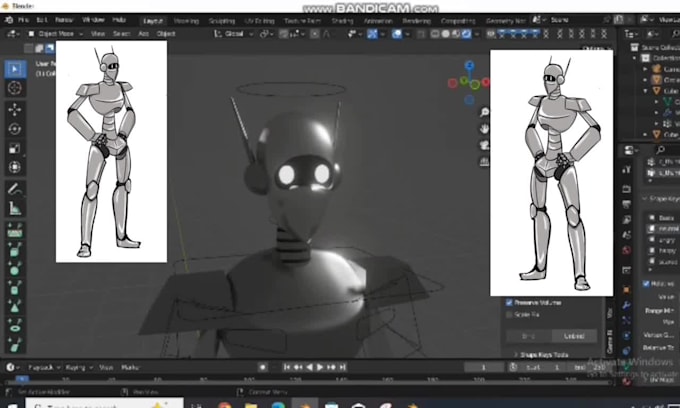Screen dimensions: 680x408
Task: Click the current frame number field
Action: pos(484,367)
